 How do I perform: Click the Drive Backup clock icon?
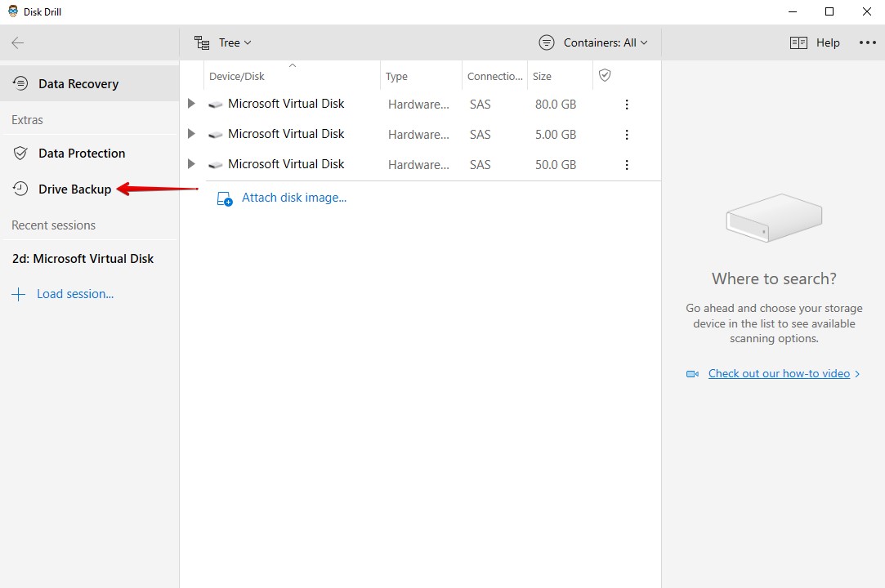point(20,189)
